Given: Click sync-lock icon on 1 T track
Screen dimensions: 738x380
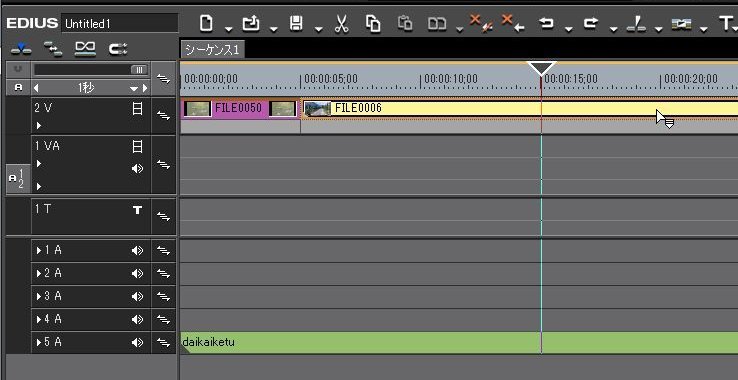Looking at the screenshot, I should [x=163, y=216].
